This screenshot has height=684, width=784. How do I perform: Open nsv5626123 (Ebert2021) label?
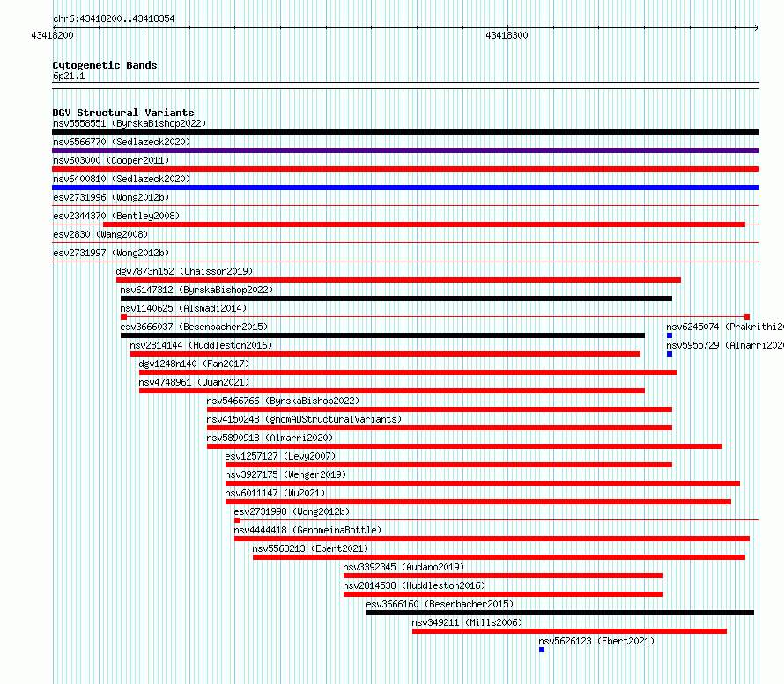[596, 641]
